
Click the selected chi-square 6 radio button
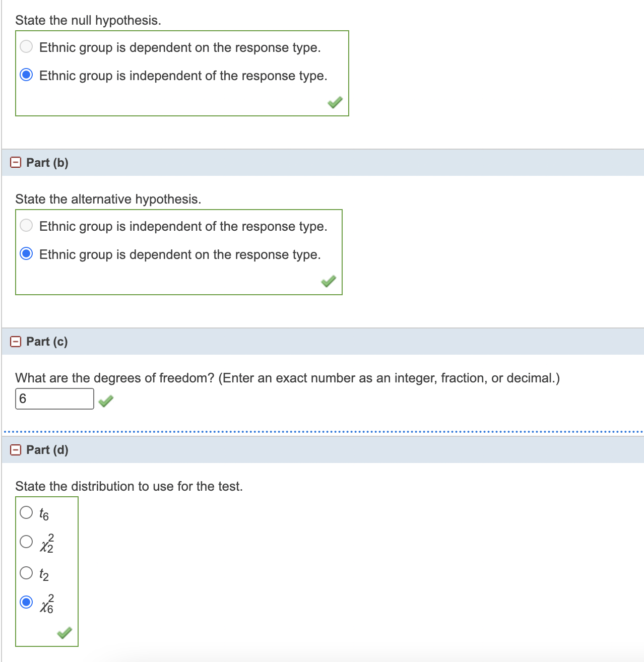tap(26, 602)
